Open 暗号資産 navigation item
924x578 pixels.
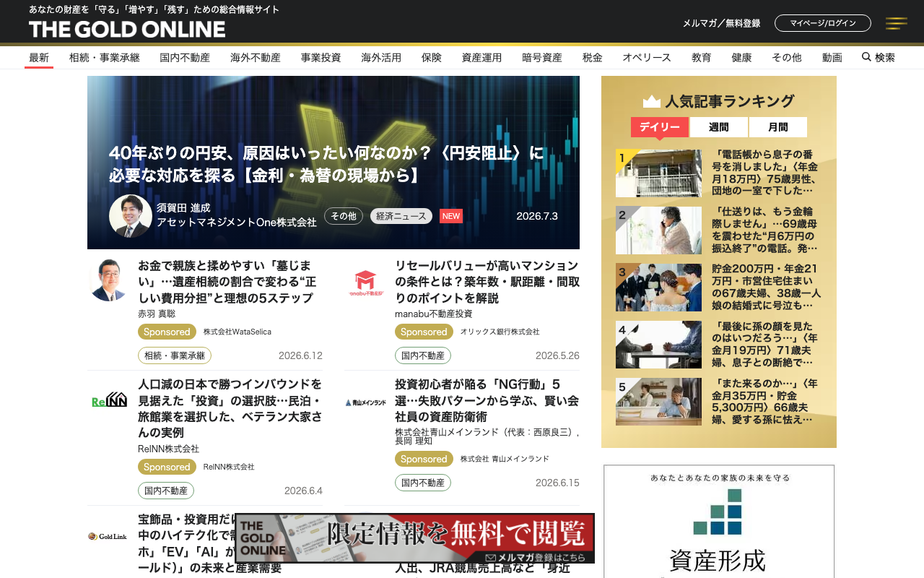click(x=542, y=58)
